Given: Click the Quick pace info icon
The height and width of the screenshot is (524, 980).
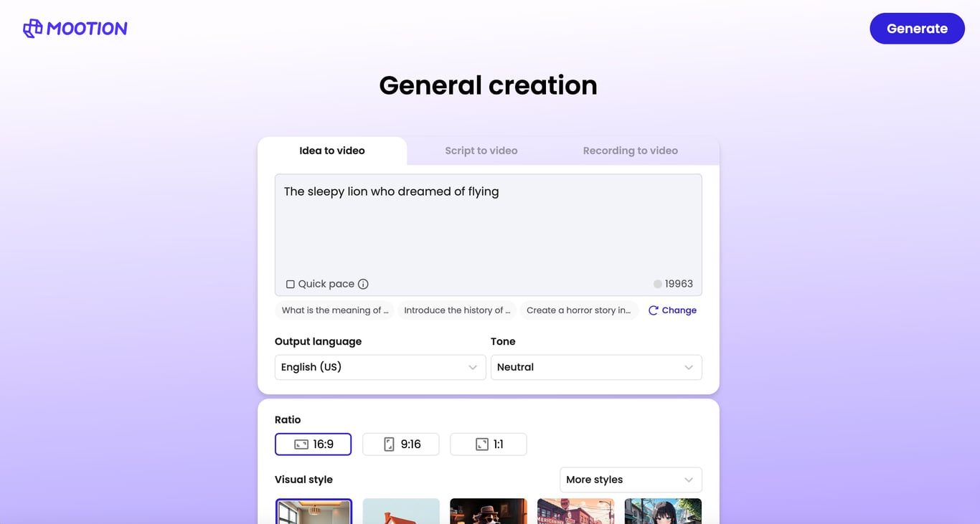Looking at the screenshot, I should point(363,284).
